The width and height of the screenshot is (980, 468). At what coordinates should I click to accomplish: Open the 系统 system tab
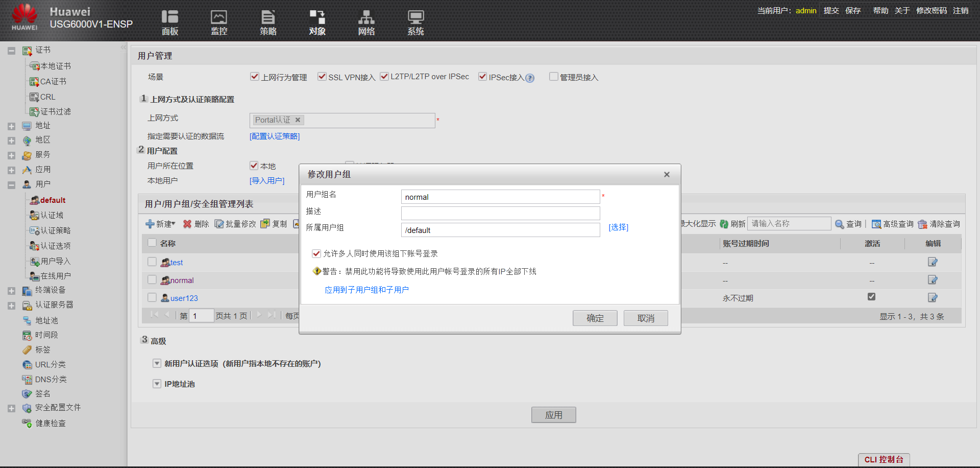click(415, 23)
